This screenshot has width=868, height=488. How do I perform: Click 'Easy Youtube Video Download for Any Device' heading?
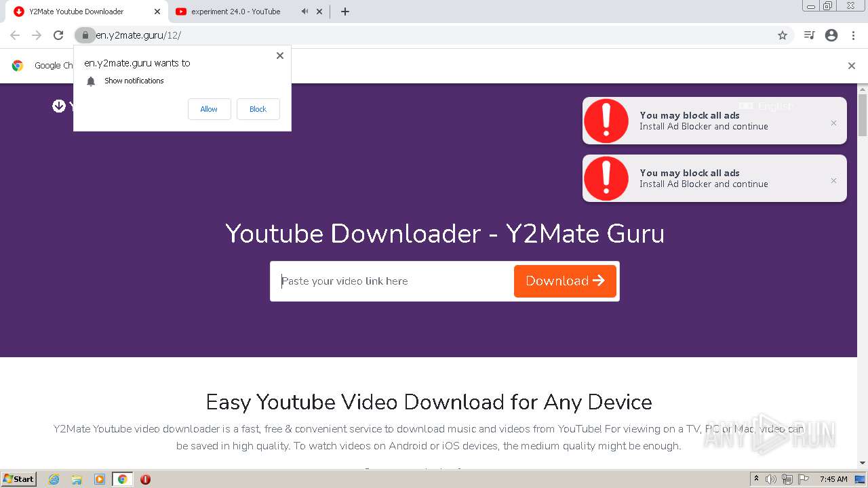(429, 402)
